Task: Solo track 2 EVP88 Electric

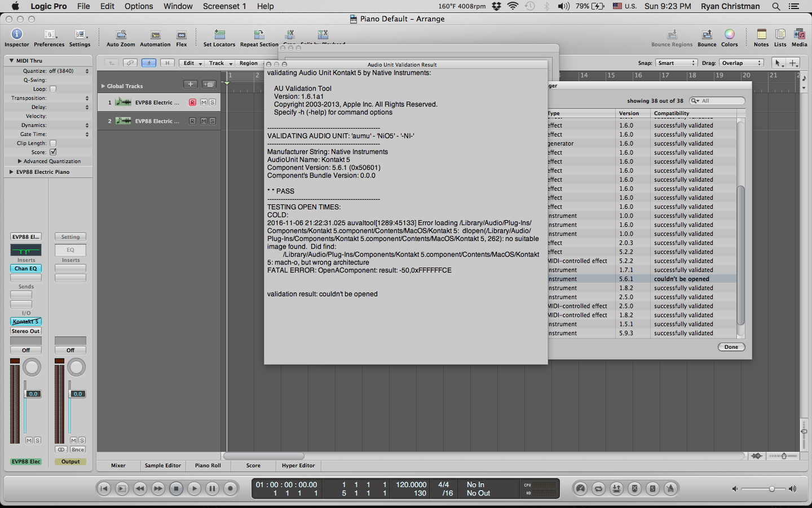Action: click(212, 121)
